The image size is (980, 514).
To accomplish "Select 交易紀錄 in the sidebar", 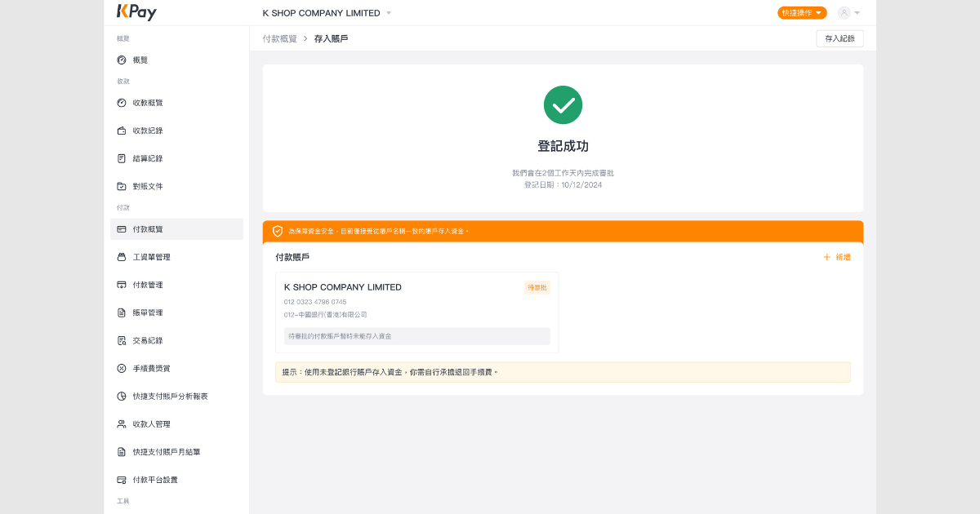I will pyautogui.click(x=148, y=340).
